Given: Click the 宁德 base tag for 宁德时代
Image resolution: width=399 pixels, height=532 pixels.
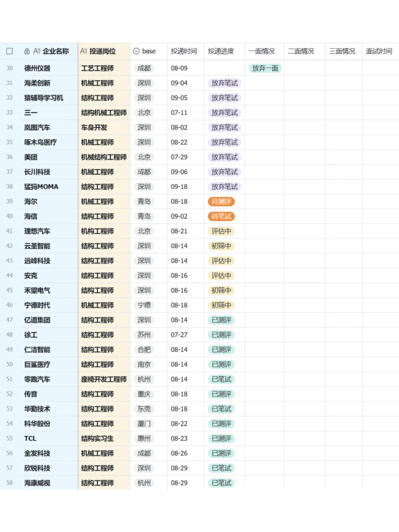Looking at the screenshot, I should point(144,305).
